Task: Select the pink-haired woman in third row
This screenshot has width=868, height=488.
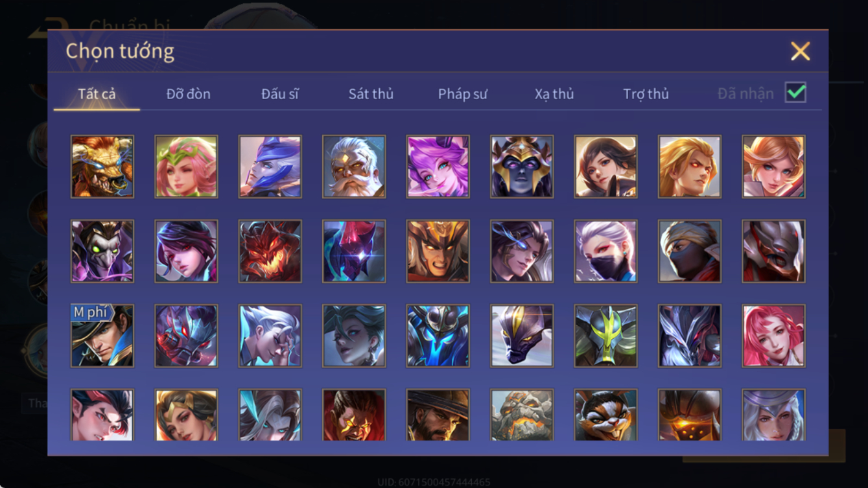Action: (x=774, y=336)
